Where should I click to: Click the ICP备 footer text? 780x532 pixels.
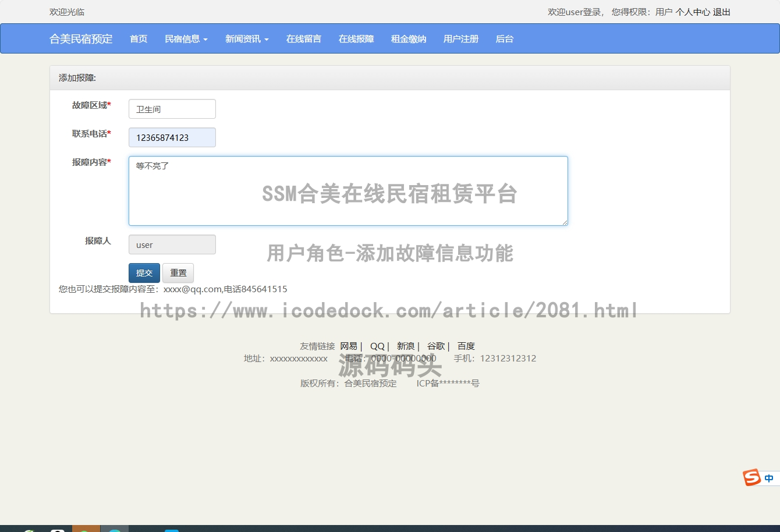tap(448, 383)
